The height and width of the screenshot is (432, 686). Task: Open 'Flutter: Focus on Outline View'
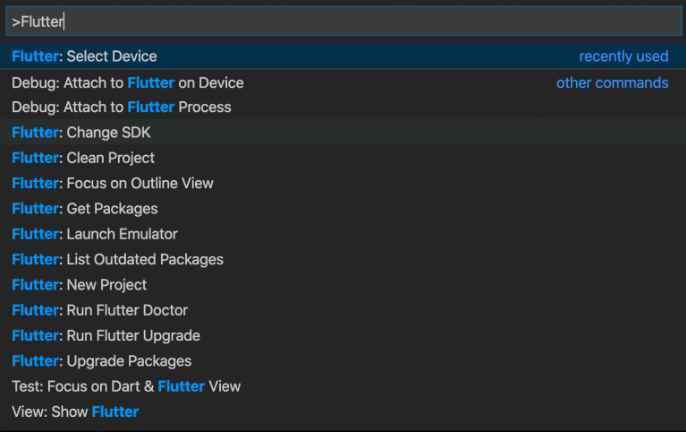[113, 183]
